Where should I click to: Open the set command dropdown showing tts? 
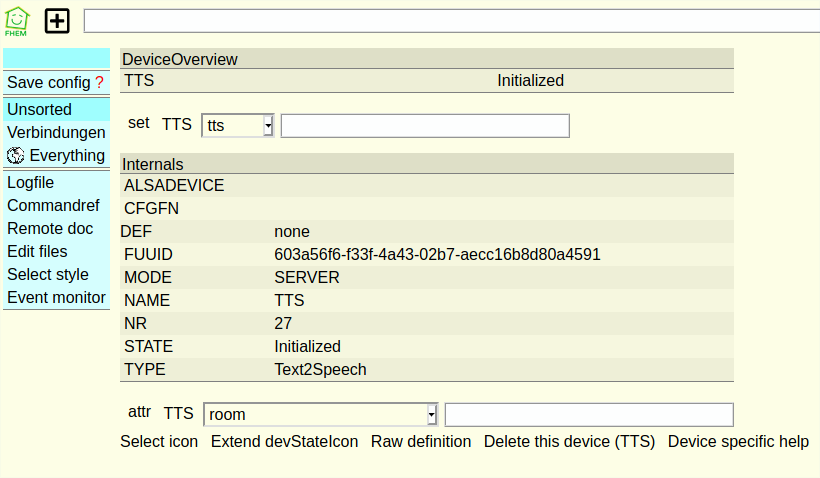(238, 125)
